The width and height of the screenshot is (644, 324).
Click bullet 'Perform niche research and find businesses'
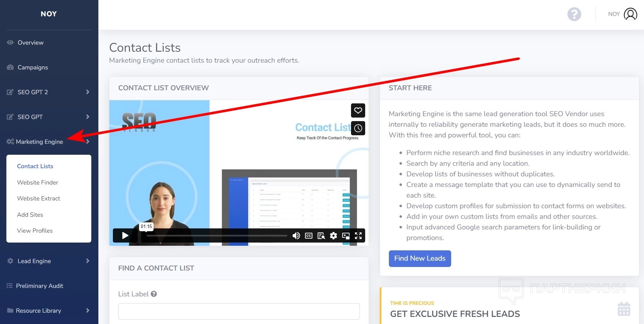(518, 153)
